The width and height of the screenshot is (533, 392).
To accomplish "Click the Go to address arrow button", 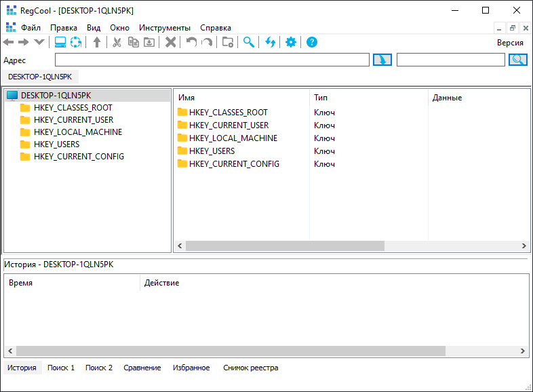I will pos(382,60).
